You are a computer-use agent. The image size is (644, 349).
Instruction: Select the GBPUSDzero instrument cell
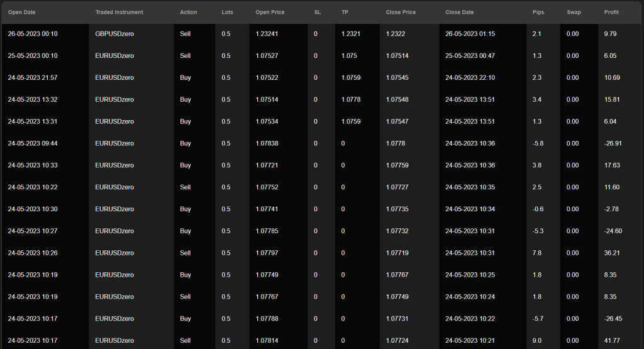tap(114, 34)
